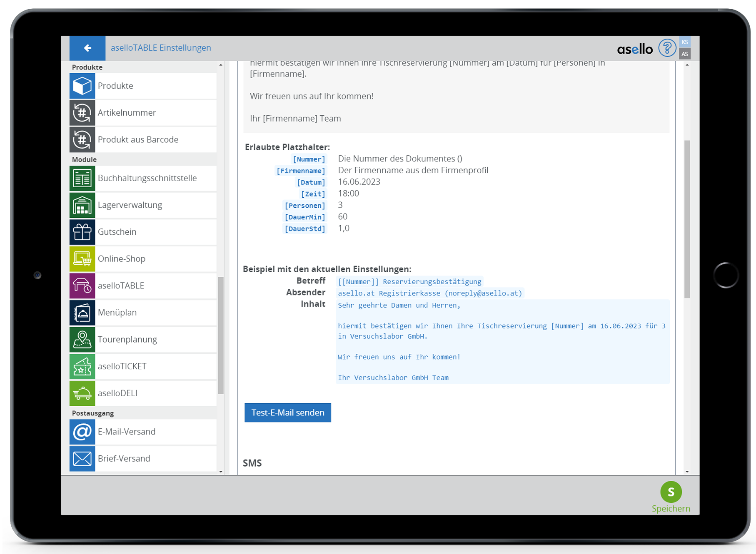Select the Lagerverwaltung warehouse icon
756x554 pixels.
82,205
